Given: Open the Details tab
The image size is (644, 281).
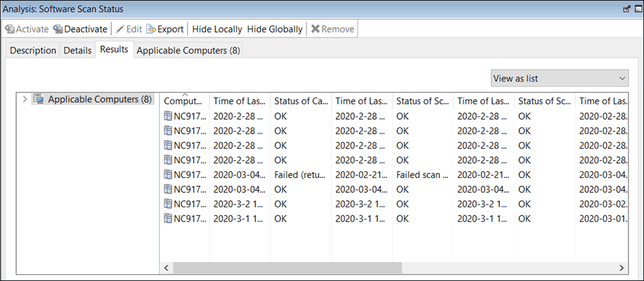Looking at the screenshot, I should (x=77, y=51).
